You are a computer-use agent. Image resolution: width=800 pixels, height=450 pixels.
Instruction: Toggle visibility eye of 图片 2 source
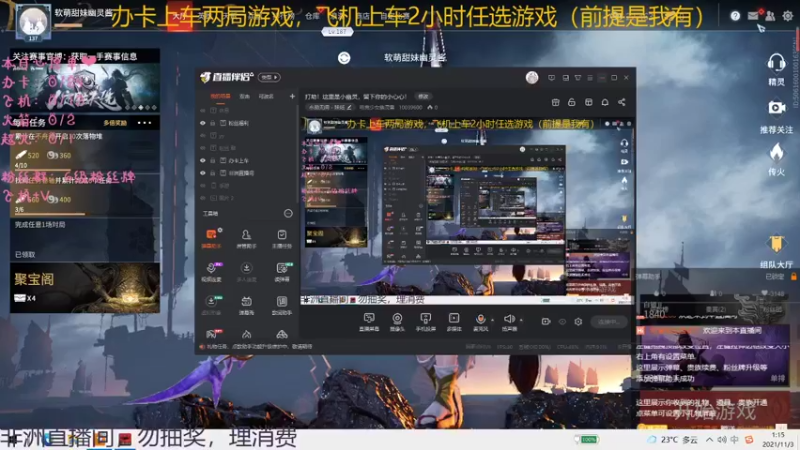(203, 198)
